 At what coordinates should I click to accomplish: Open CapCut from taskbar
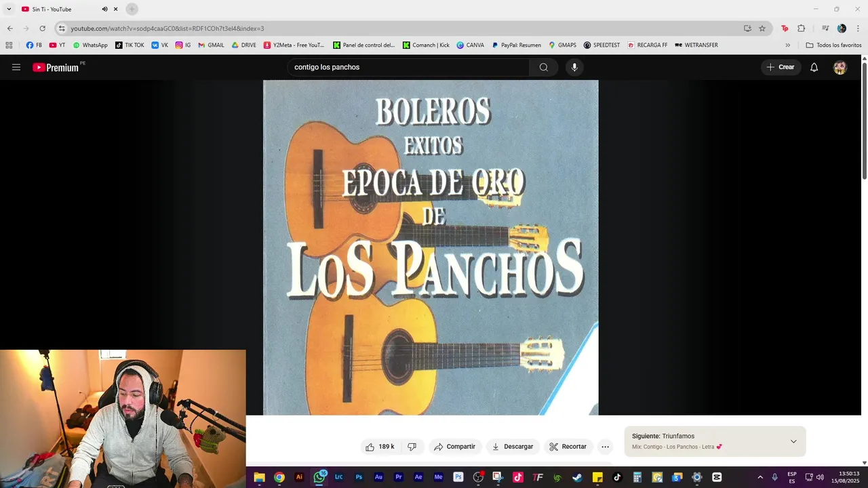(x=717, y=477)
